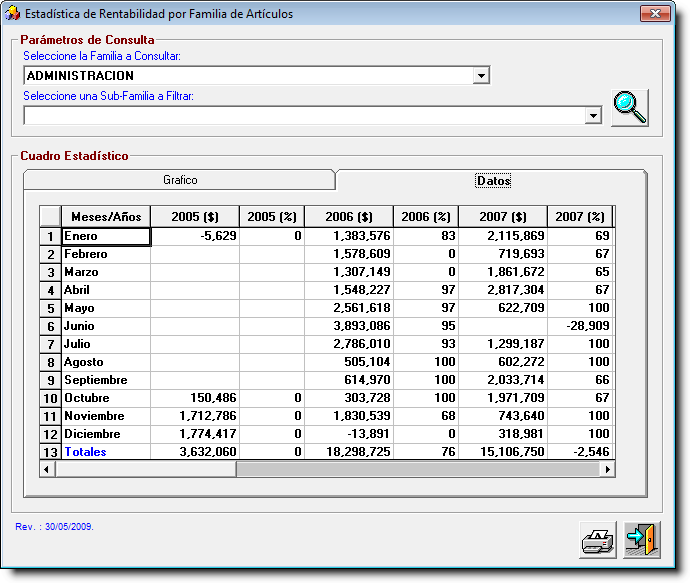Open the Familia dropdown arrow for ADMINISTRACION
Image resolution: width=690 pixels, height=583 pixels.
481,76
